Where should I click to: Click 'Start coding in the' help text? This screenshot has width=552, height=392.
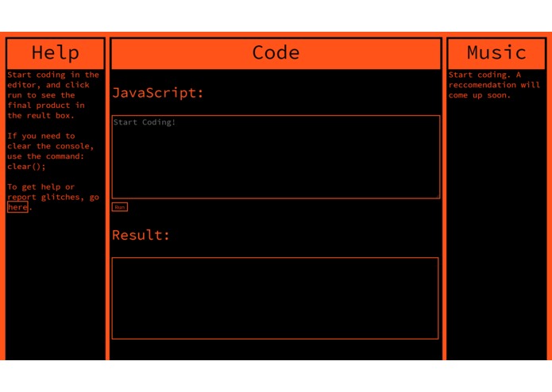click(53, 75)
